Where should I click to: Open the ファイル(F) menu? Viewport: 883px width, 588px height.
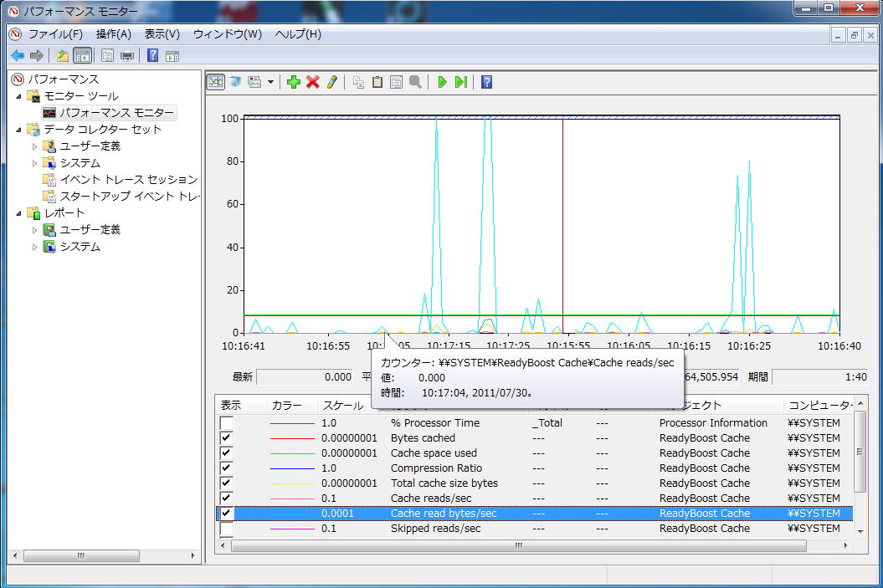(55, 34)
